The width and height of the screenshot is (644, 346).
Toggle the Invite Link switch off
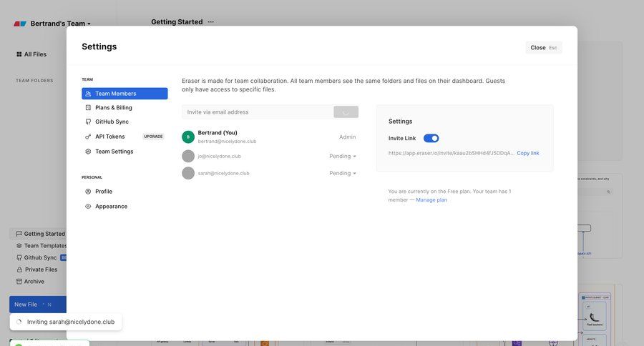[431, 138]
